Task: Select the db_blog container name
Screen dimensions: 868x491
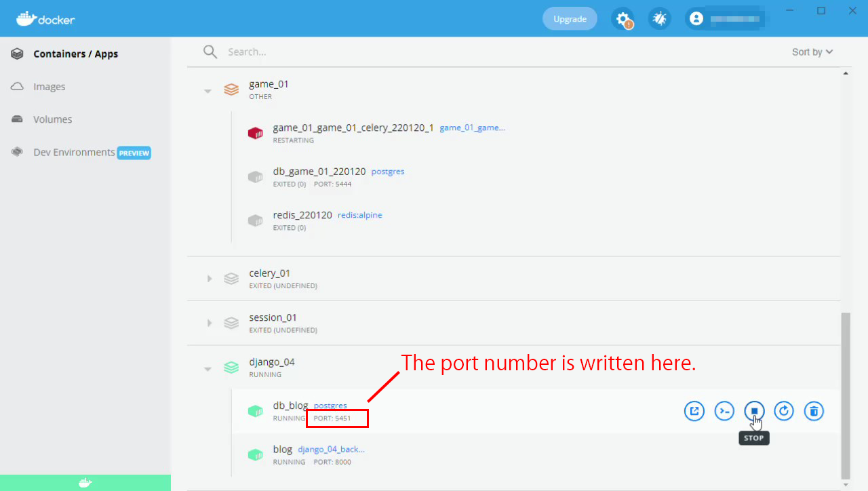Action: (x=290, y=406)
